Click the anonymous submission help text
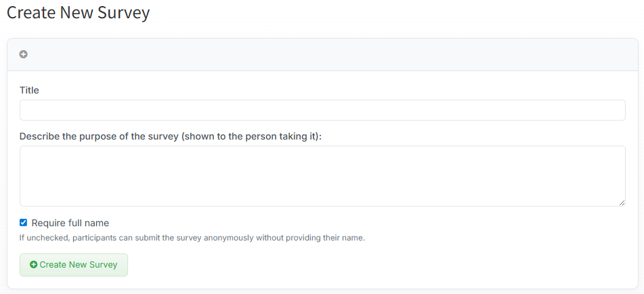This screenshot has height=294, width=644. pos(192,238)
